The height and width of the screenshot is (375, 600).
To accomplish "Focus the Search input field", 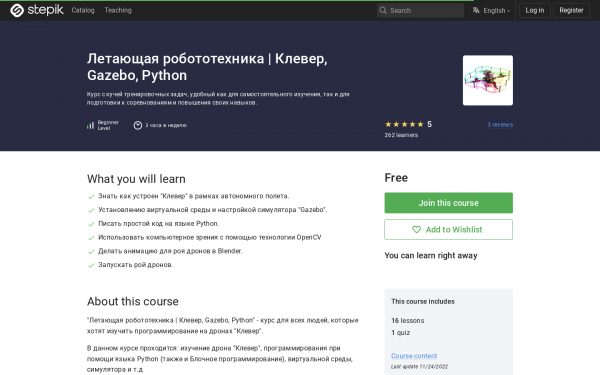I will (x=420, y=11).
